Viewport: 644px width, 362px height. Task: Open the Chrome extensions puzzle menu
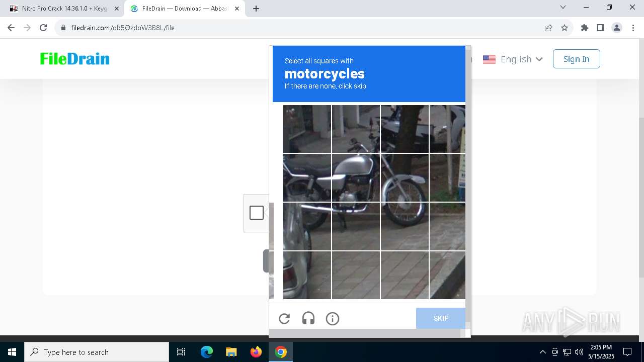585,28
